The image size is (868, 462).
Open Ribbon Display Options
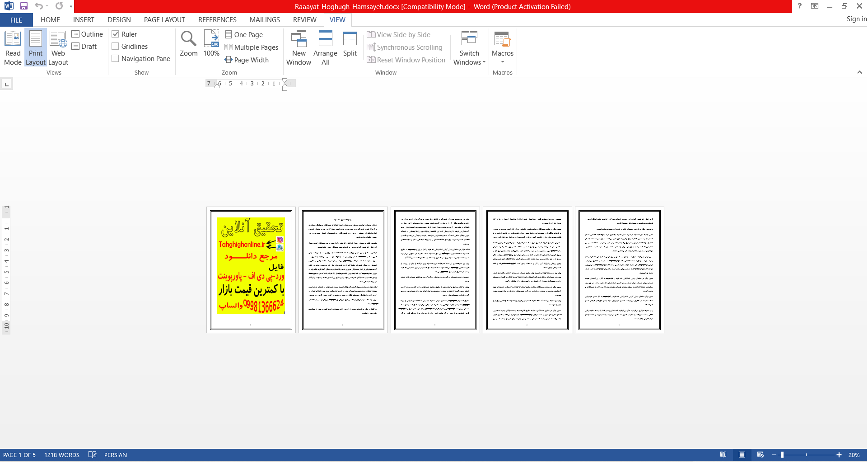(815, 6)
